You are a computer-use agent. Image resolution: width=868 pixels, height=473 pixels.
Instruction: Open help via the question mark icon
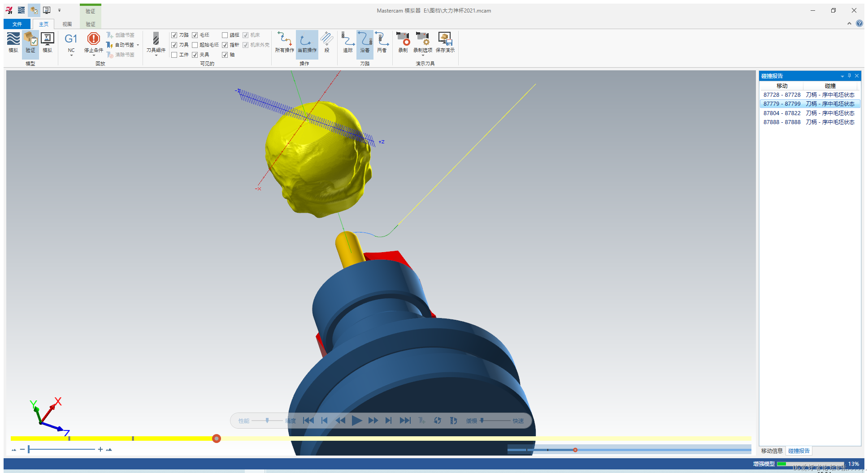click(859, 23)
